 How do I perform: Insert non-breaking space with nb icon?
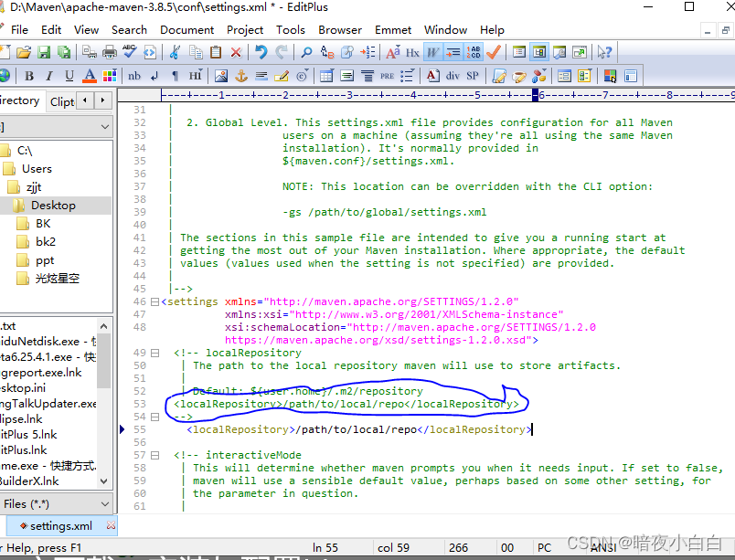(x=134, y=76)
